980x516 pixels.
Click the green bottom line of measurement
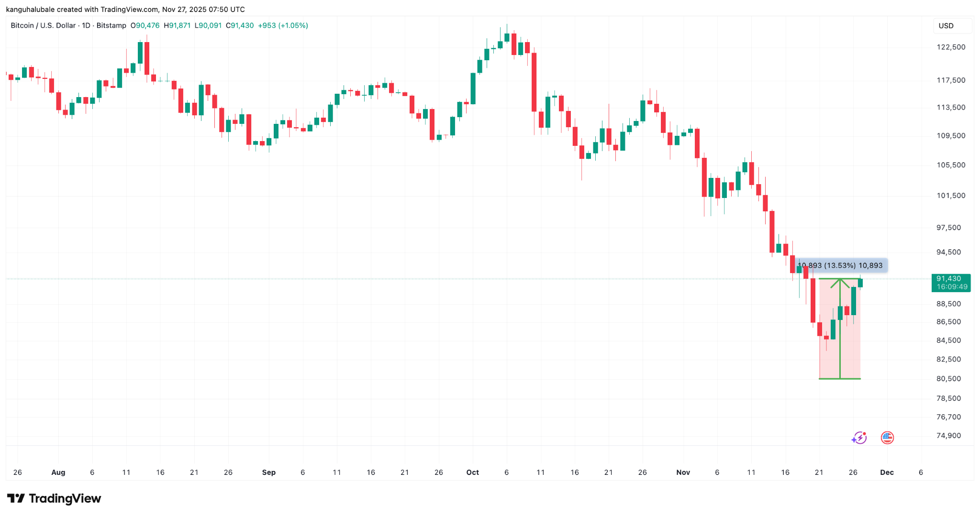tap(840, 379)
